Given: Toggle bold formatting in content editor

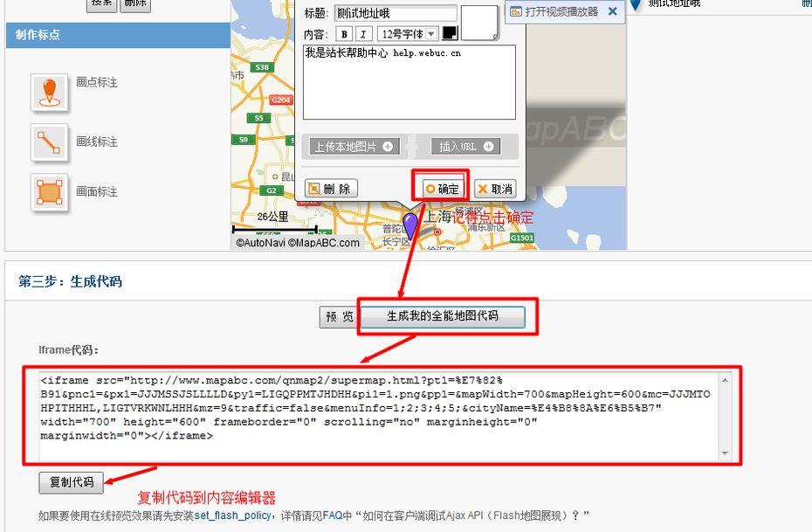Looking at the screenshot, I should (344, 34).
